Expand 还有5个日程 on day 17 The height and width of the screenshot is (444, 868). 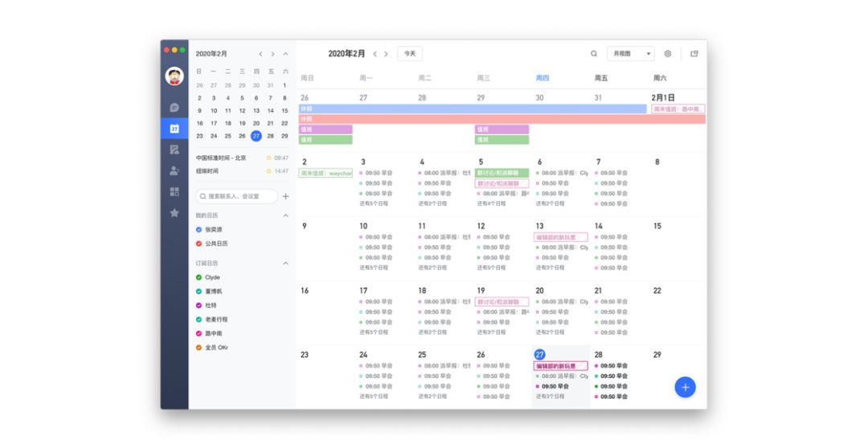[x=375, y=332]
